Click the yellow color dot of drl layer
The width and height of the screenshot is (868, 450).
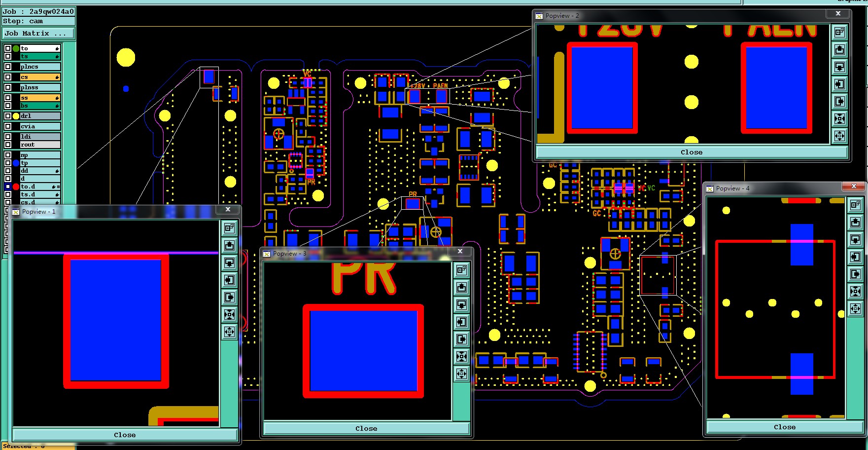pyautogui.click(x=16, y=116)
